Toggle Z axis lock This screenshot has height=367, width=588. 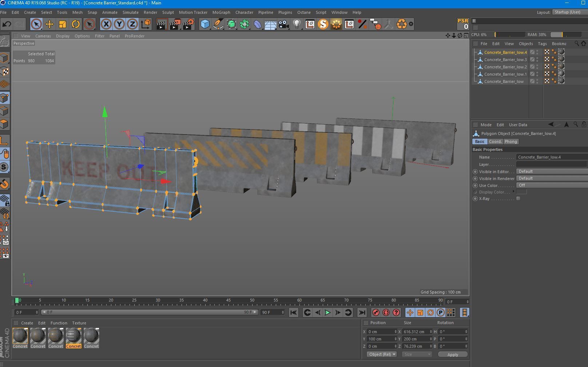point(132,24)
